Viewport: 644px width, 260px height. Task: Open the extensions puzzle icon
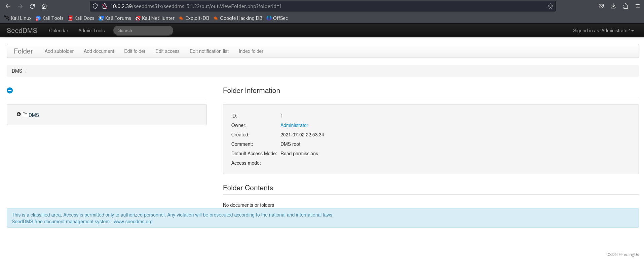tap(626, 6)
